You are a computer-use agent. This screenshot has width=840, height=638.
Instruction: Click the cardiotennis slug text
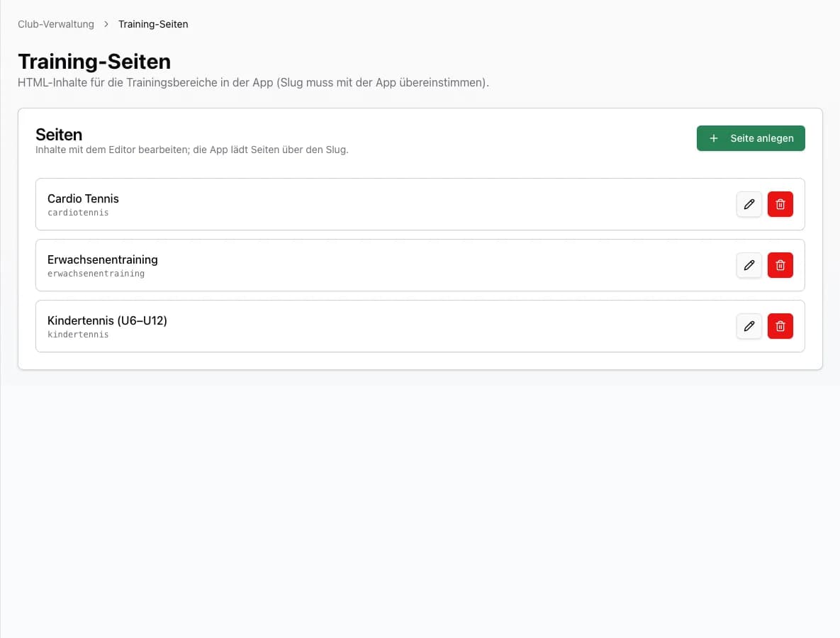(x=78, y=213)
